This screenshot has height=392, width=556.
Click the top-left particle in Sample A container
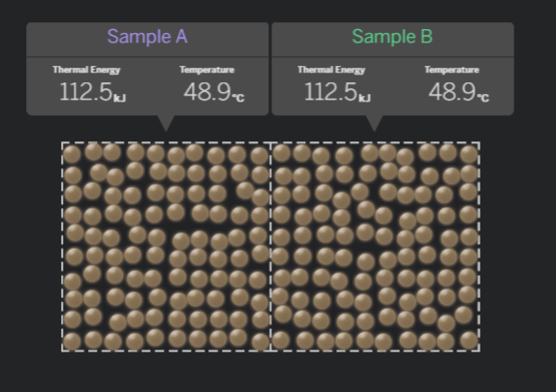coord(72,155)
